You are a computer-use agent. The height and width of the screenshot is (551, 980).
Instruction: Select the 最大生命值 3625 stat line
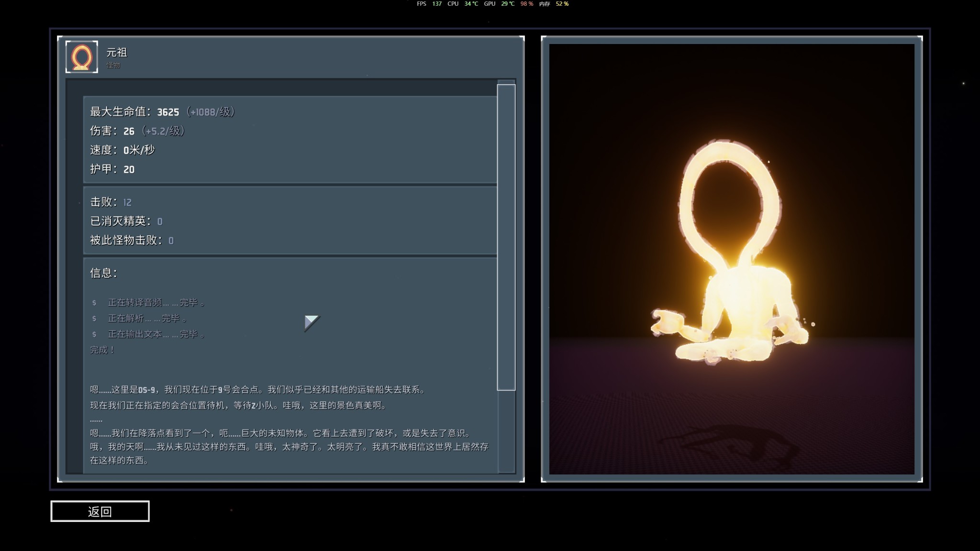coord(162,112)
